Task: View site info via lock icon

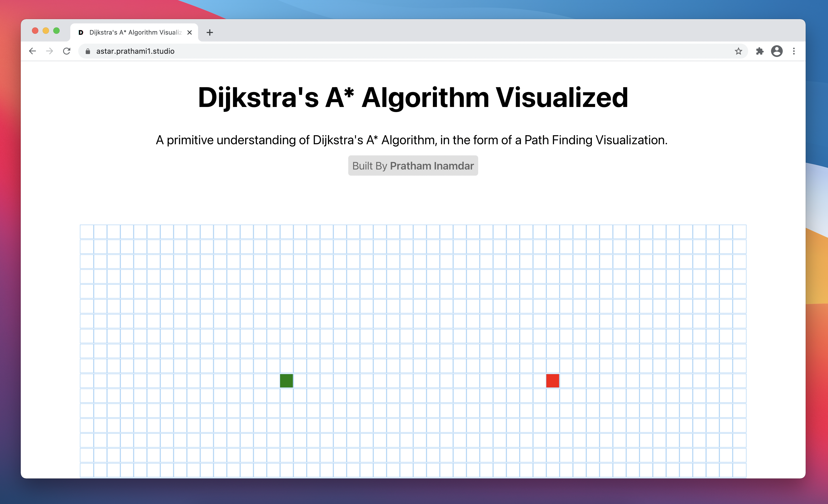Action: [x=88, y=51]
